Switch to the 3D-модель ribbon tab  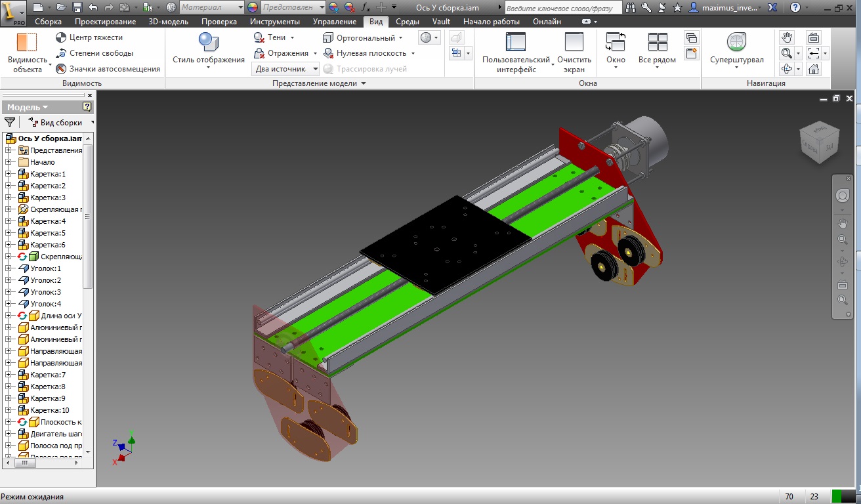(x=168, y=22)
